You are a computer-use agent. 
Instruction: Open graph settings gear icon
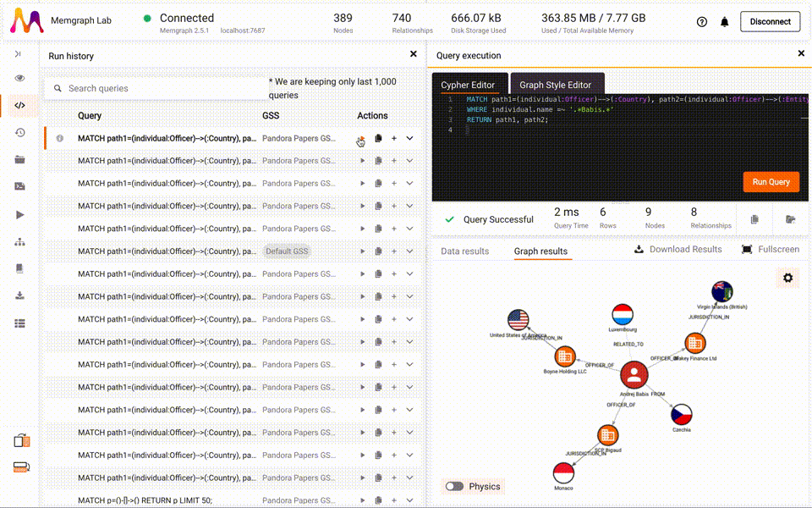[787, 278]
